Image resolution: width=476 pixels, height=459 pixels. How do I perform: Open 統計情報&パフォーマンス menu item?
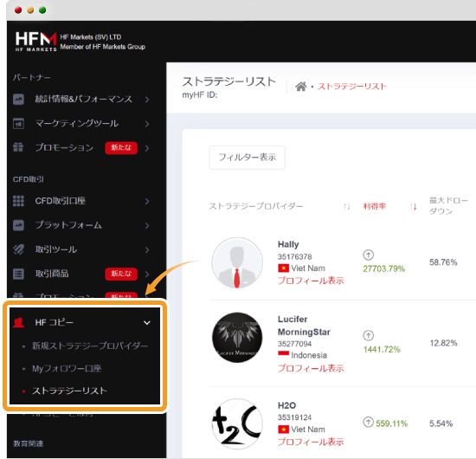tap(83, 100)
